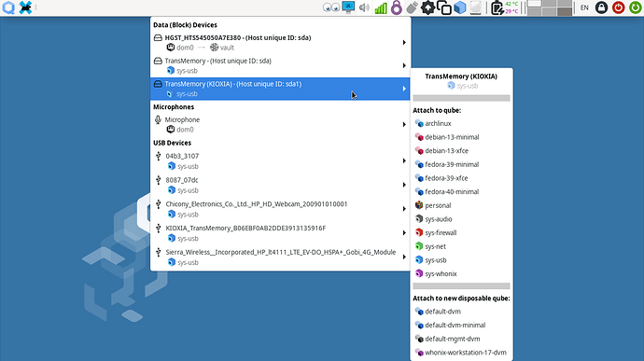This screenshot has width=644, height=361.
Task: Open the display monitor tray icon
Action: 348,7
